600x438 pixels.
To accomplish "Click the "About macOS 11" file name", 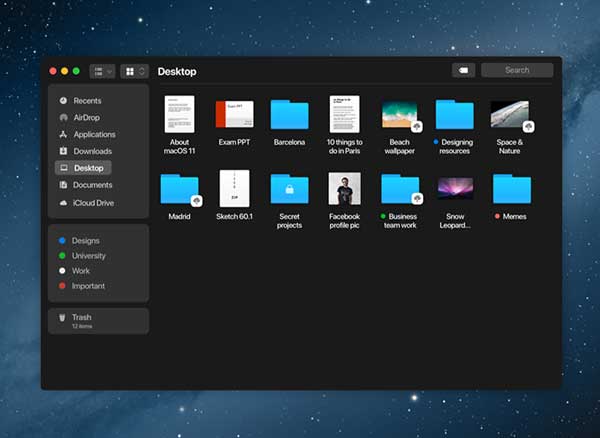I will point(179,147).
